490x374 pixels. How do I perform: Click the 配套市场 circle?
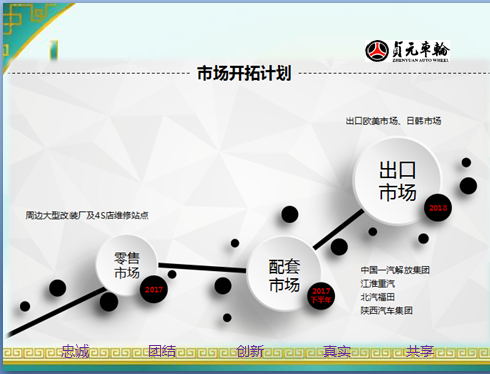pyautogui.click(x=284, y=274)
